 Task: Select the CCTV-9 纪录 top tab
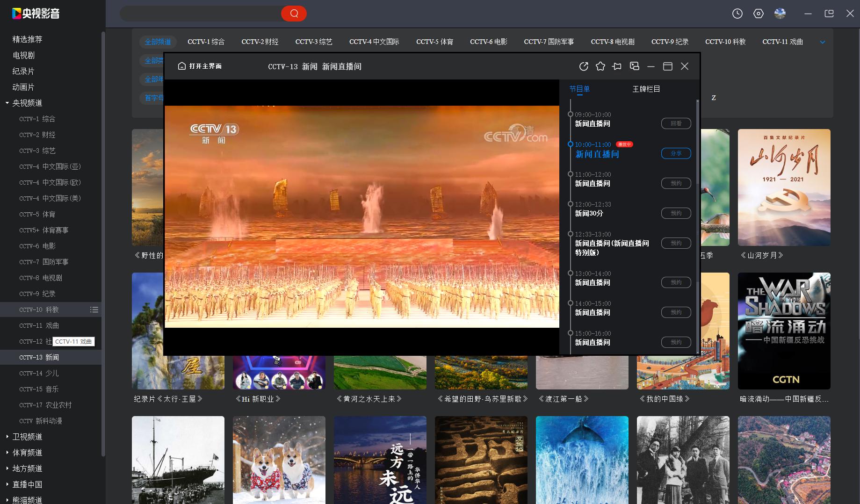pos(670,42)
